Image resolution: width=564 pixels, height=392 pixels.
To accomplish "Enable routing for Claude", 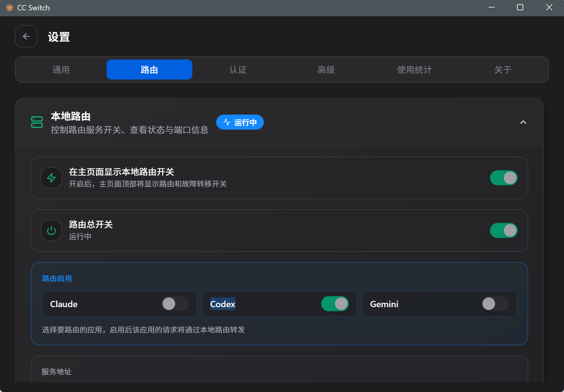I will (x=175, y=304).
